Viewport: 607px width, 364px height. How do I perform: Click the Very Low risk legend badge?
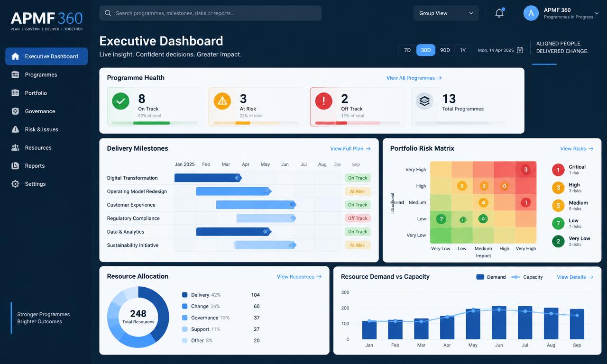[558, 241]
